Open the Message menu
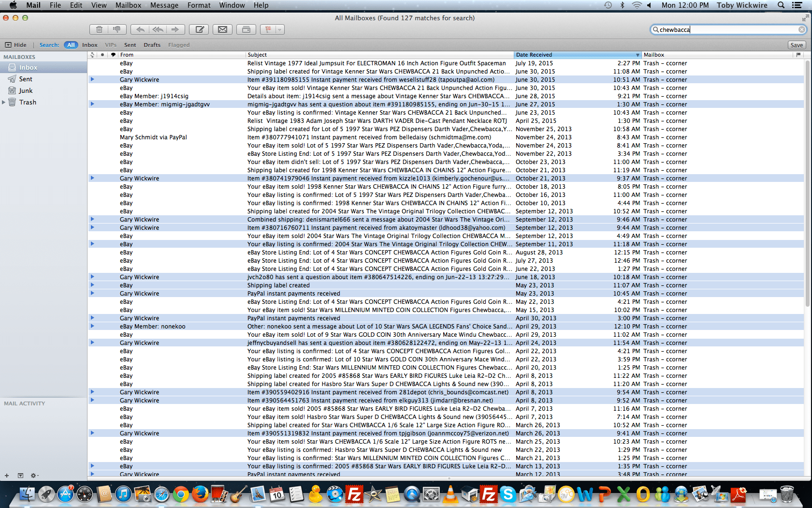Viewport: 812px width, 508px height. click(164, 5)
